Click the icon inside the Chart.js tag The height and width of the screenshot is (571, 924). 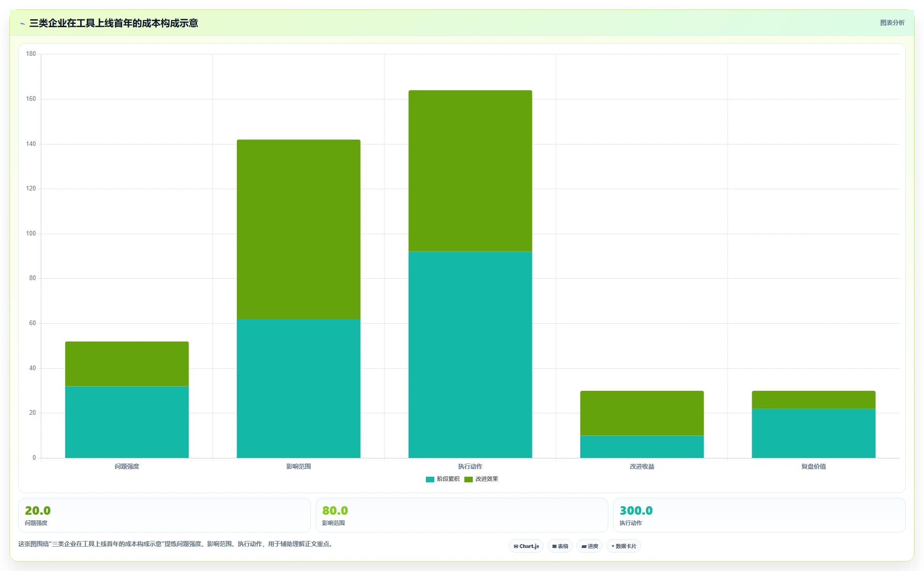(x=516, y=547)
